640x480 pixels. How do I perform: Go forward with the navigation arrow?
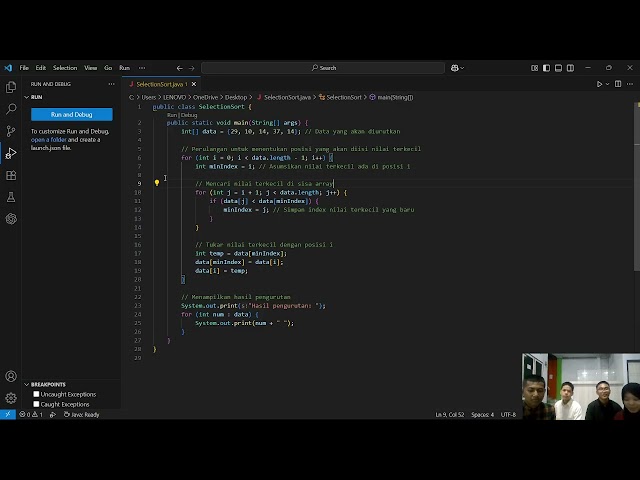(x=191, y=68)
